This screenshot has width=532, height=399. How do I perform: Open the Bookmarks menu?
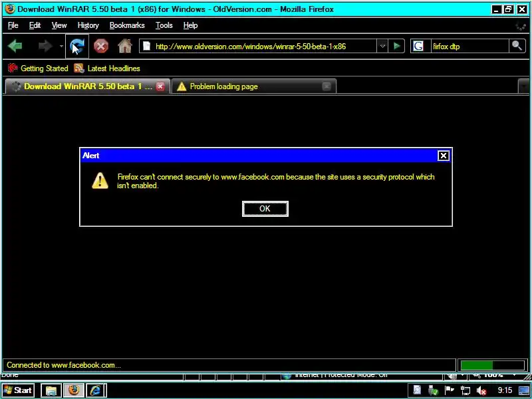tap(127, 25)
